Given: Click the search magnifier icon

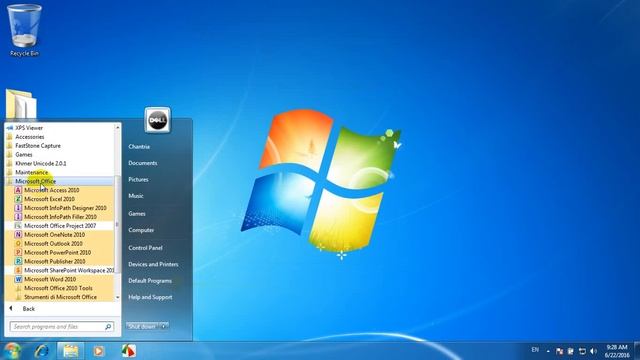Looking at the screenshot, I should click(108, 327).
